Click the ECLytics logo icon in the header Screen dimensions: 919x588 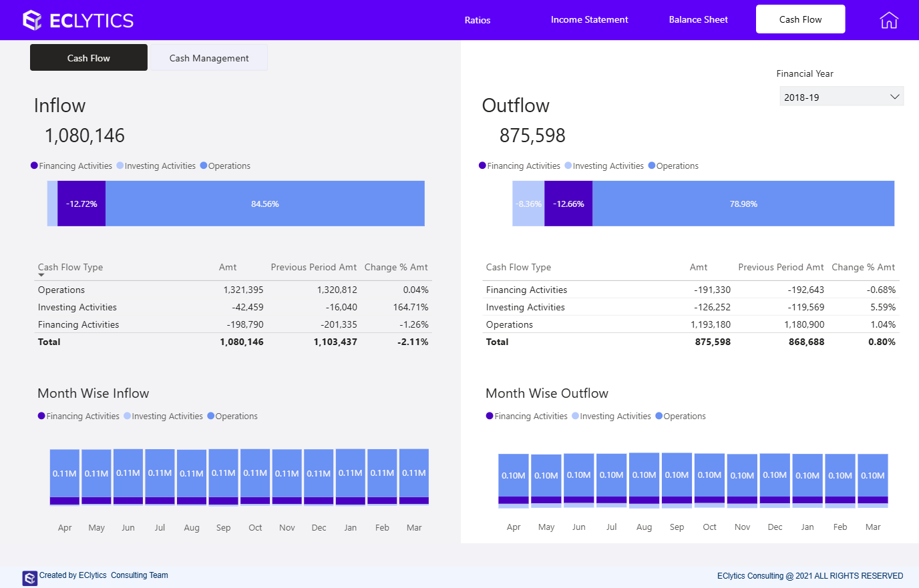tap(32, 19)
